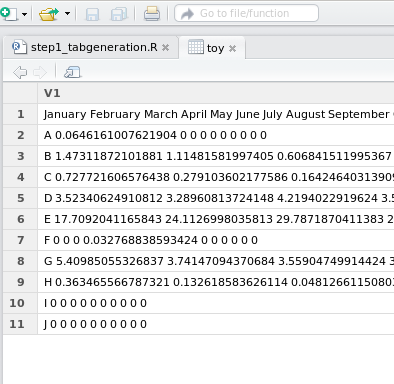The image size is (394, 384).
Task: Click the New File icon
Action: coord(9,14)
